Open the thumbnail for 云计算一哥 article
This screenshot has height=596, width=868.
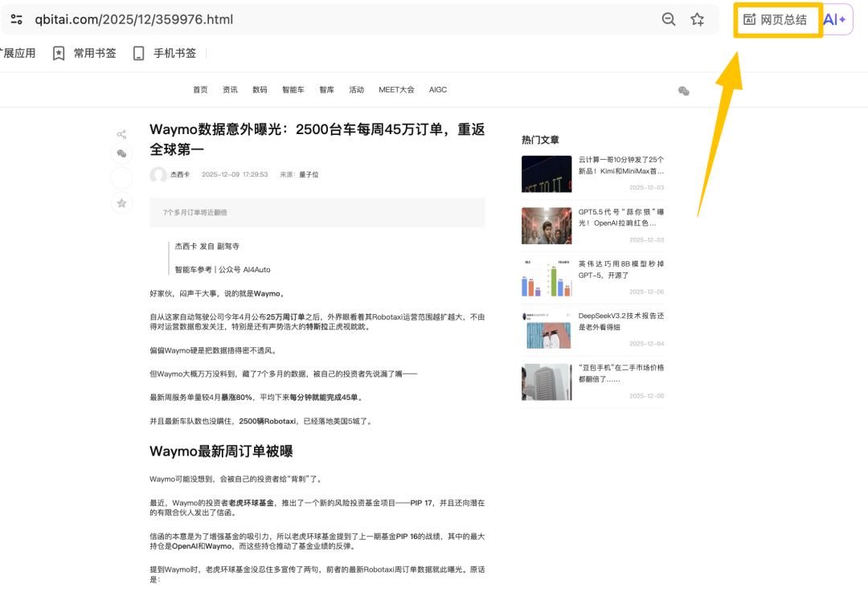(547, 173)
